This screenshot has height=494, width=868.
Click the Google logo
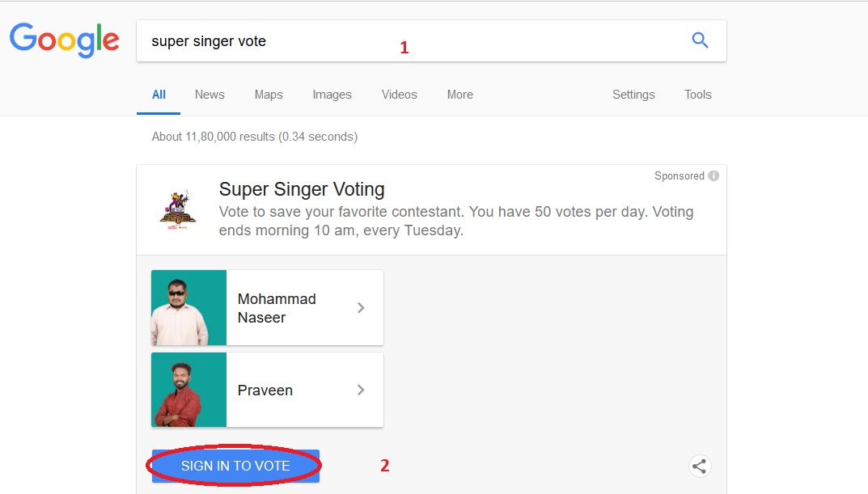[65, 40]
